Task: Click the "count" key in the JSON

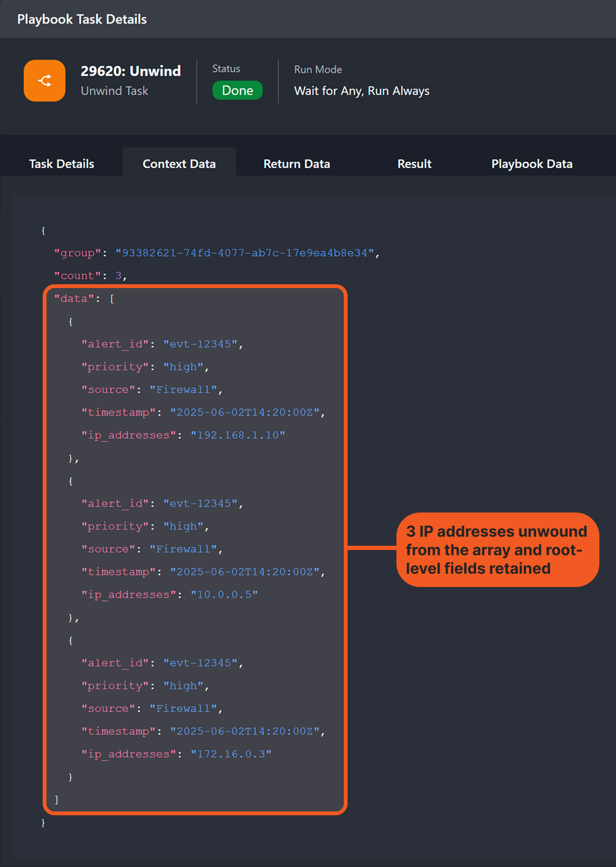Action: [77, 276]
